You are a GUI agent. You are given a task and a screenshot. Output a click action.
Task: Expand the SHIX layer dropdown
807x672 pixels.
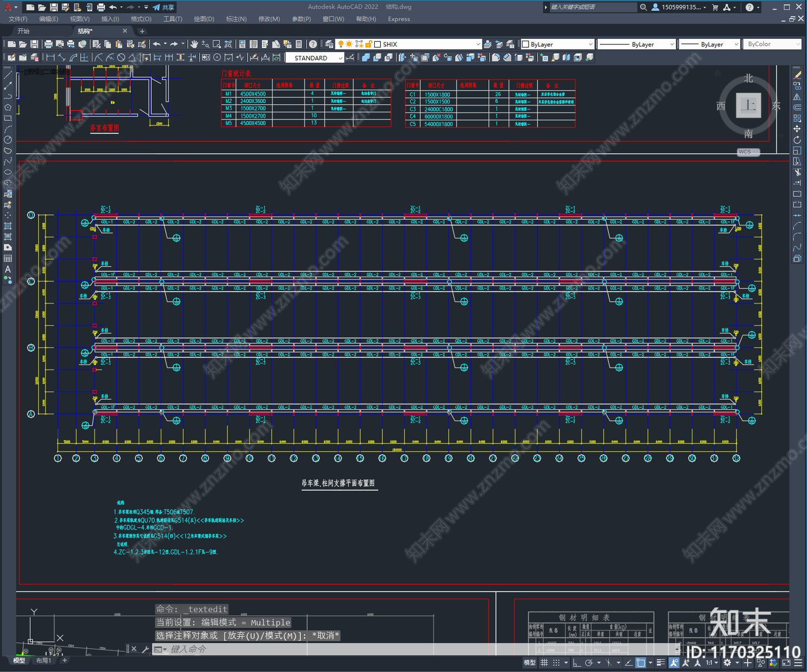(478, 44)
